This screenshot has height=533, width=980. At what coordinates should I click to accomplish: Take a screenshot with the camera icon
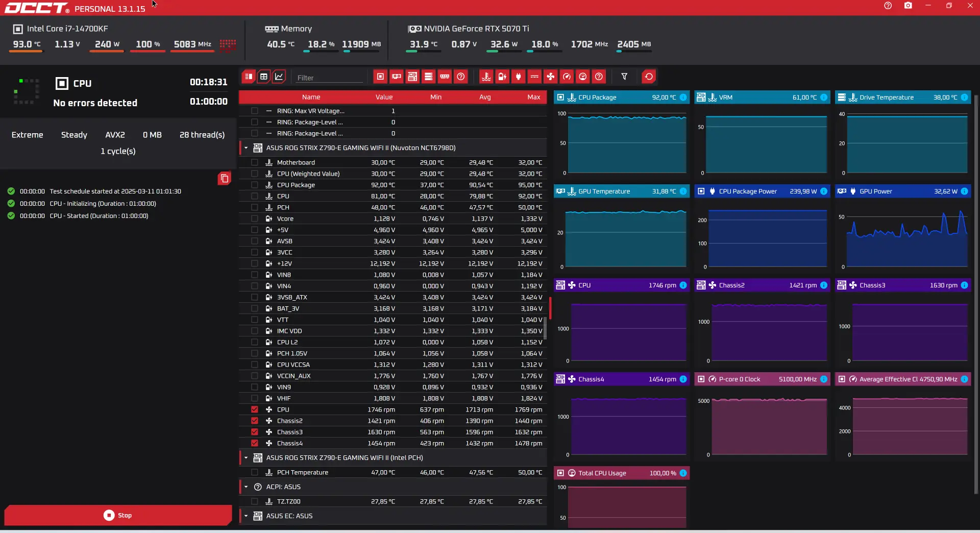[x=908, y=6]
